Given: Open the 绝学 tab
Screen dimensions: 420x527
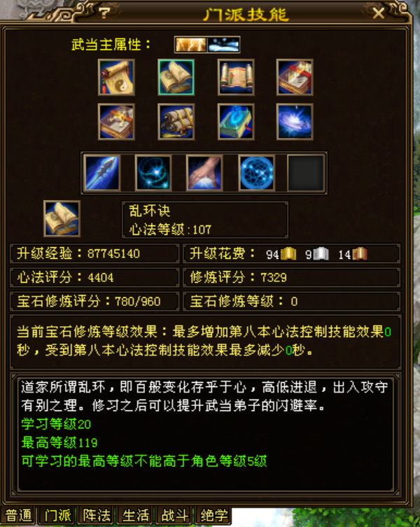Looking at the screenshot, I should pyautogui.click(x=214, y=515).
